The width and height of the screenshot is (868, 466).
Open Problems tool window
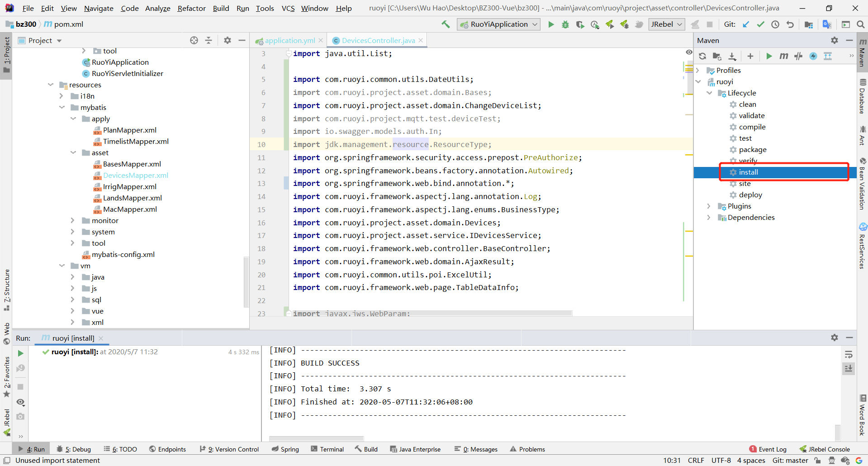pyautogui.click(x=527, y=449)
